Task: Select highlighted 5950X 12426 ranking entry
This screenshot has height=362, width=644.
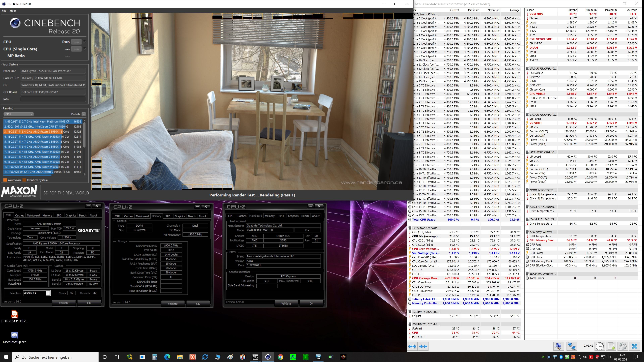Action: point(43,132)
